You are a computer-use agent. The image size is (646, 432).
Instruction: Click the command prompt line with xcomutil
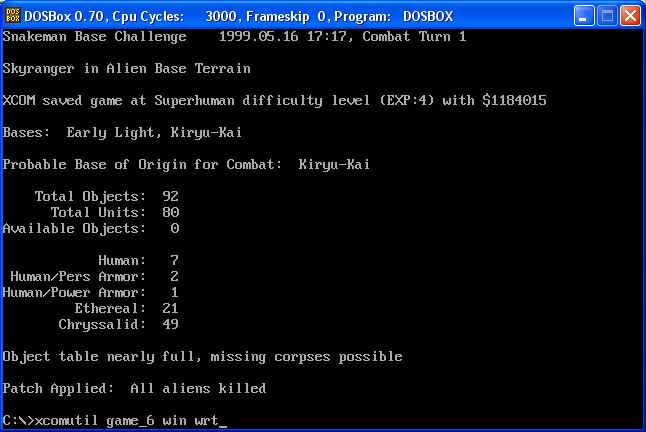[115, 420]
